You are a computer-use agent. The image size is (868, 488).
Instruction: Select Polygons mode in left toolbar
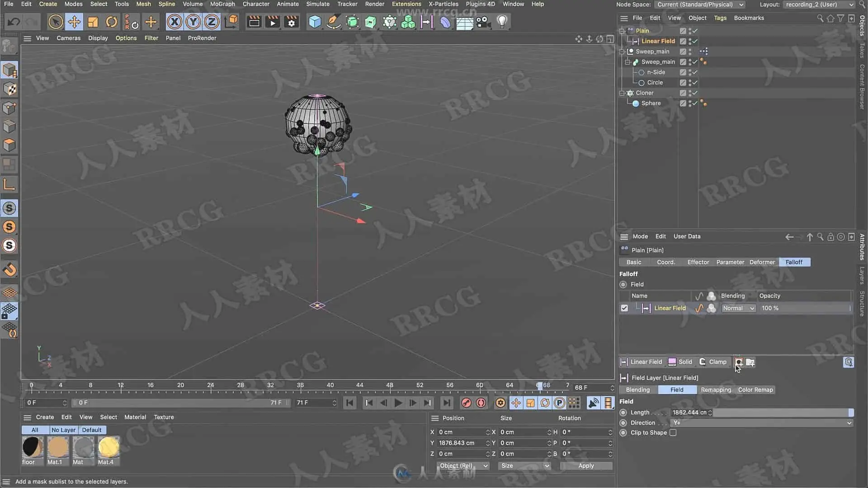9,145
